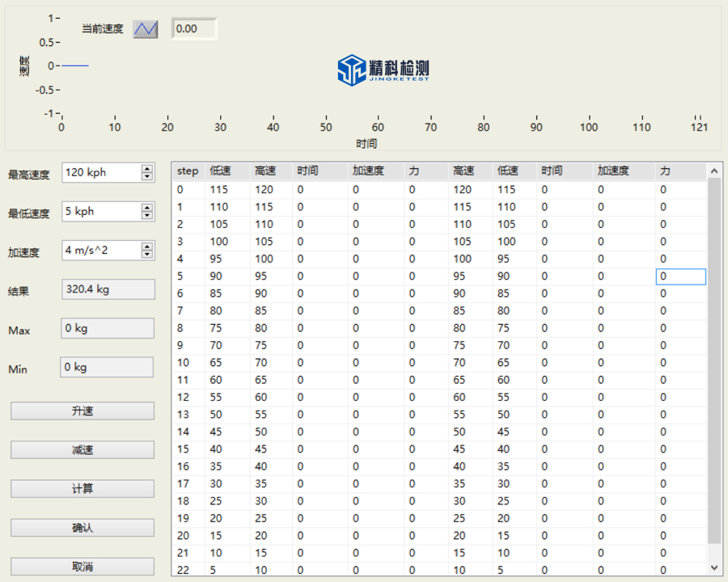Decrease 加速度 with its down arrow
Screen dimensions: 728x582
(x=147, y=255)
